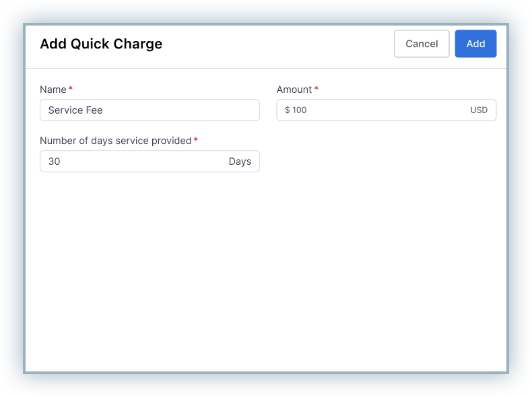Click the dollar sign prefix in Amount
This screenshot has width=532, height=397.
click(x=288, y=110)
